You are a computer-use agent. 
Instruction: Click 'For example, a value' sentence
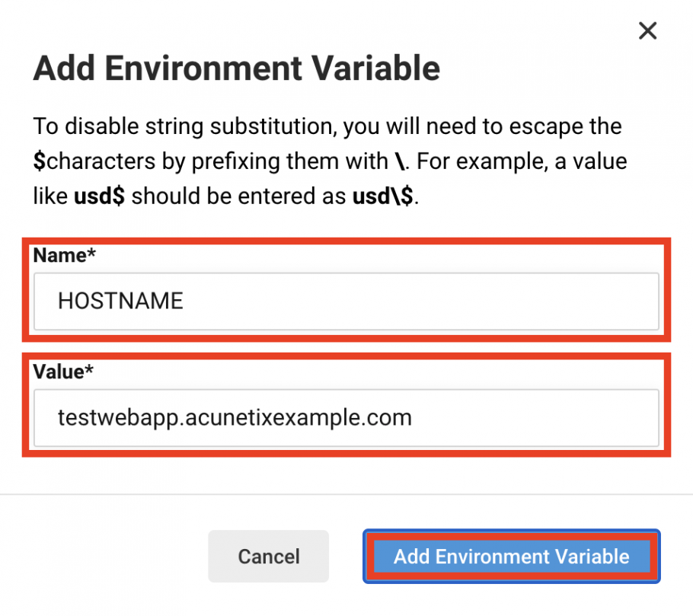(x=522, y=161)
